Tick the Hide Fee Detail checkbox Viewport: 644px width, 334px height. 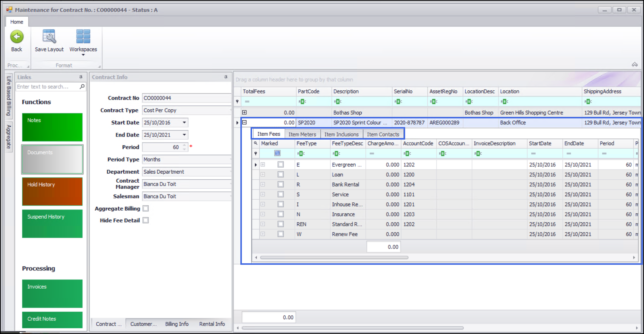[x=146, y=220]
